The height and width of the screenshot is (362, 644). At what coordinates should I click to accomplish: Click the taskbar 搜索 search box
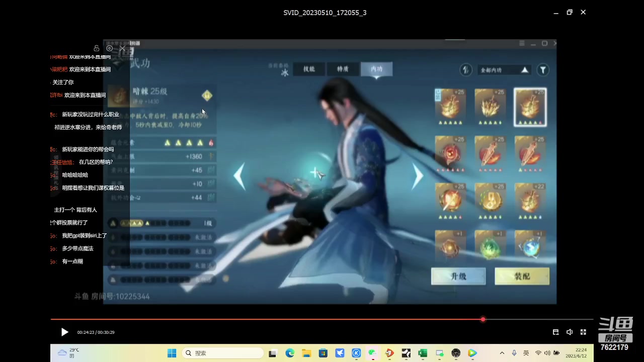(x=222, y=353)
